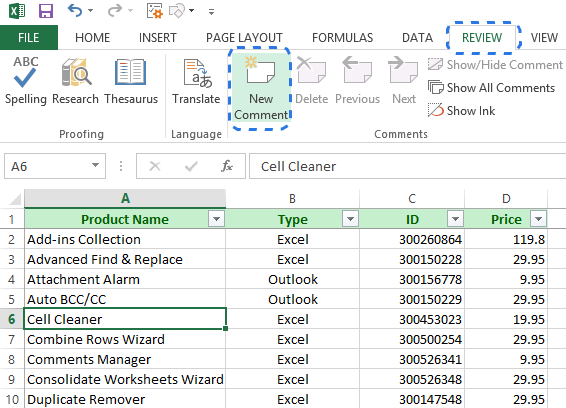Click the Insert Function fx button
566x408 pixels.
click(x=227, y=166)
